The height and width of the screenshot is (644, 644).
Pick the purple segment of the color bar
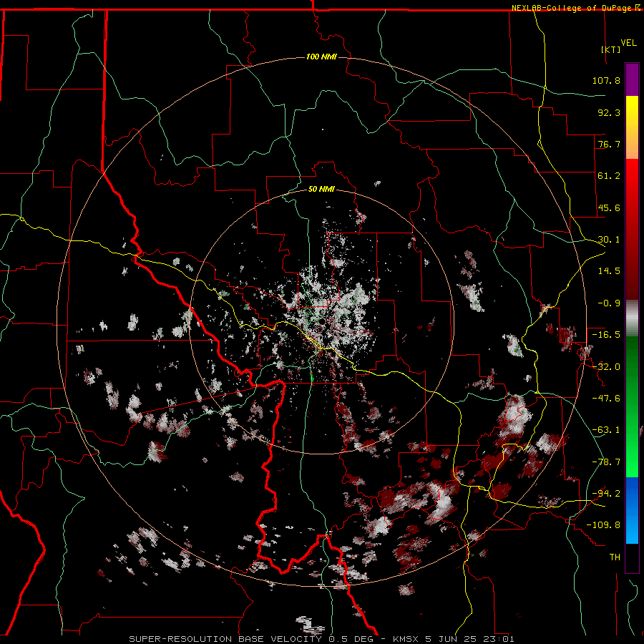[x=632, y=79]
